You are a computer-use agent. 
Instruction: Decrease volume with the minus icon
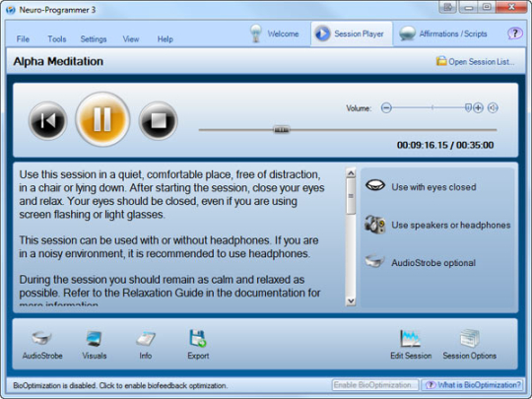(386, 108)
